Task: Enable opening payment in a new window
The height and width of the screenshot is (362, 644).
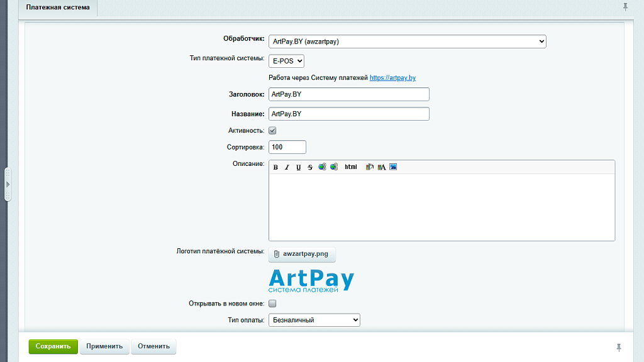Action: 272,303
